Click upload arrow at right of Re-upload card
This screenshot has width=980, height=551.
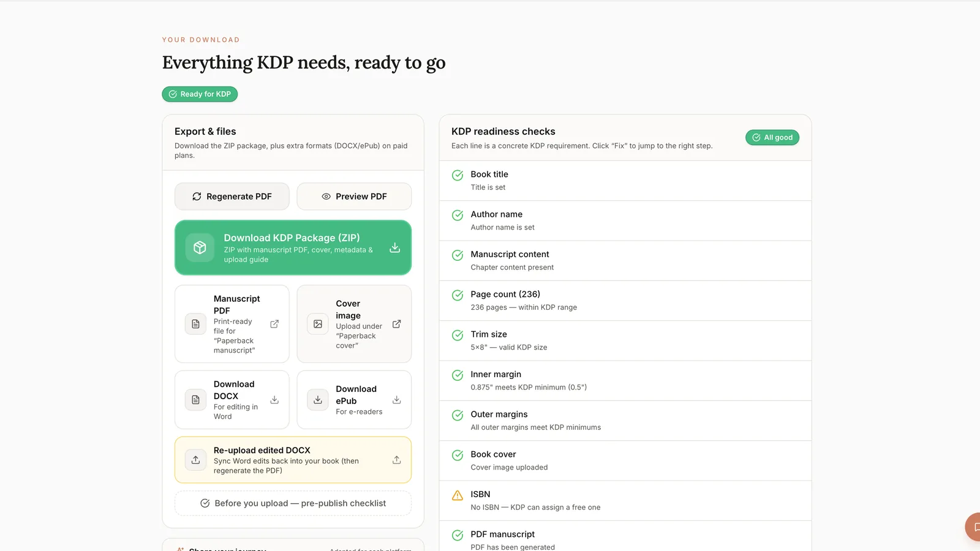397,460
